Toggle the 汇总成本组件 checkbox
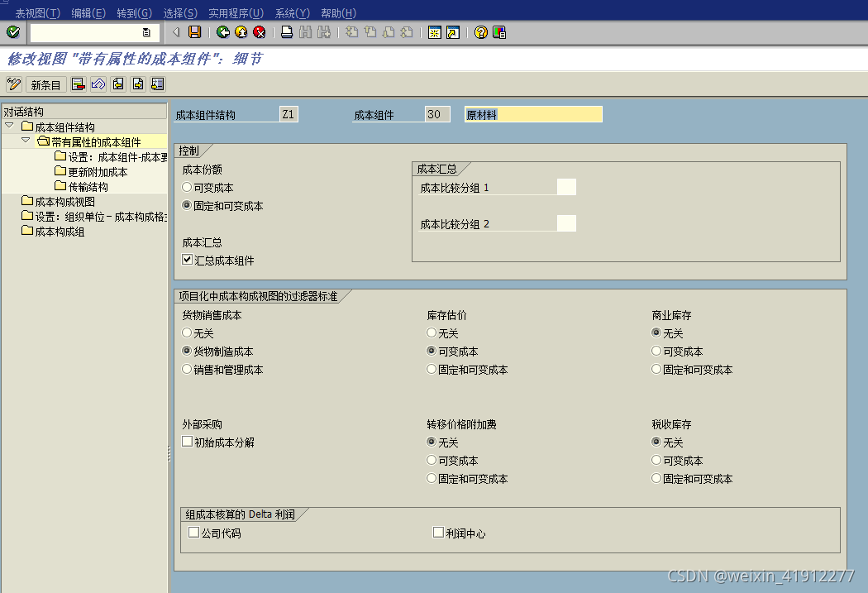This screenshot has height=593, width=868. click(x=187, y=259)
